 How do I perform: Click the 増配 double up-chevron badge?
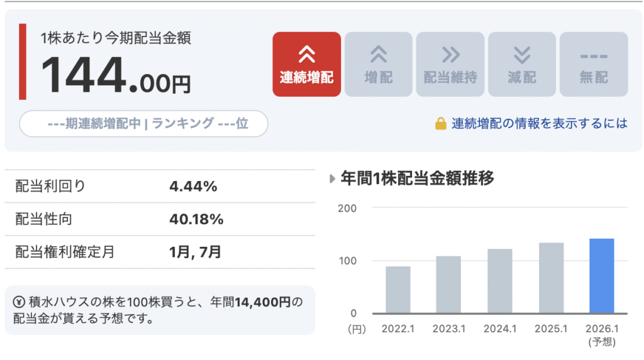[x=378, y=64]
